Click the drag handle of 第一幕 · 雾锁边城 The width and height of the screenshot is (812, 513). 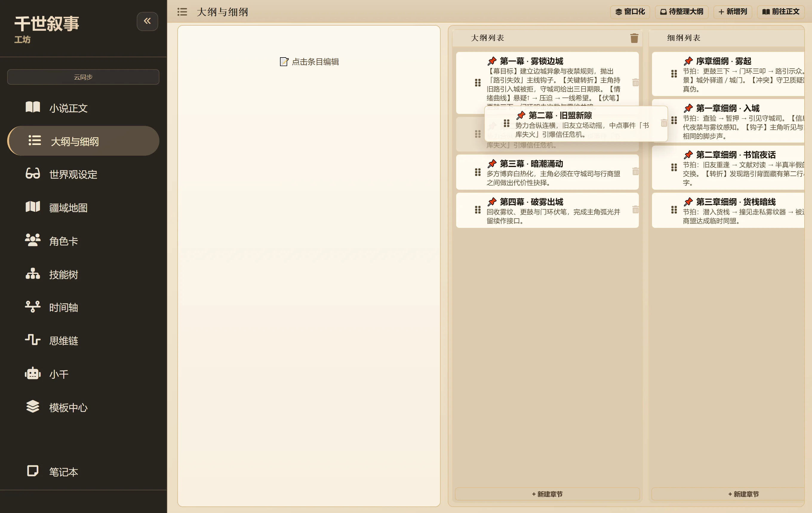(x=478, y=83)
